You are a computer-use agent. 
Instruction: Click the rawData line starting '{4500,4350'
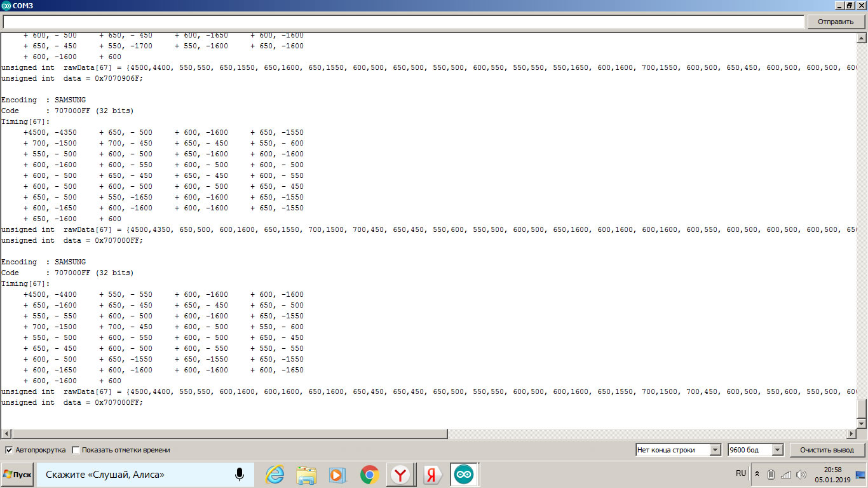click(429, 230)
